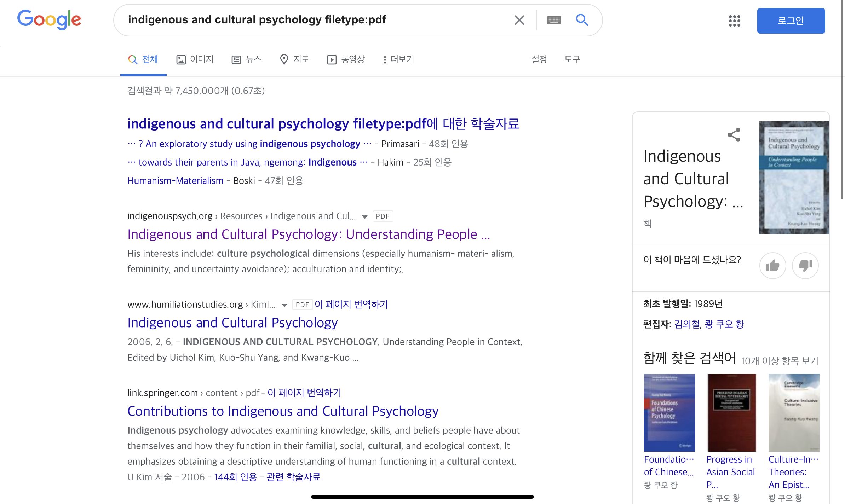This screenshot has height=504, width=845.
Task: Click the thumbs up button
Action: click(x=772, y=266)
